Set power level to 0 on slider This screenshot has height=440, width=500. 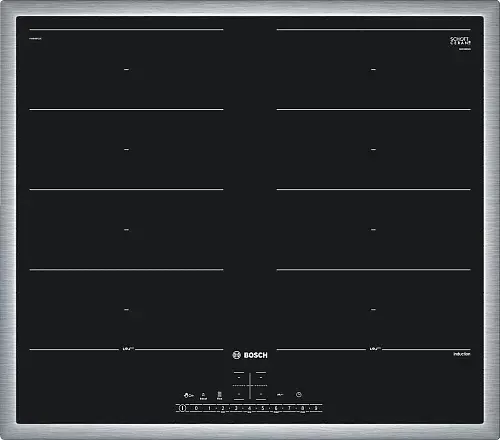pyautogui.click(x=196, y=408)
